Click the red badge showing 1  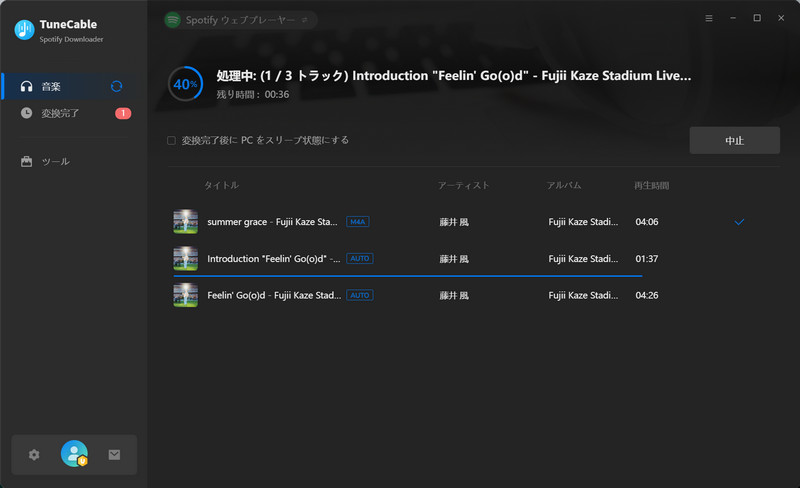[x=123, y=113]
